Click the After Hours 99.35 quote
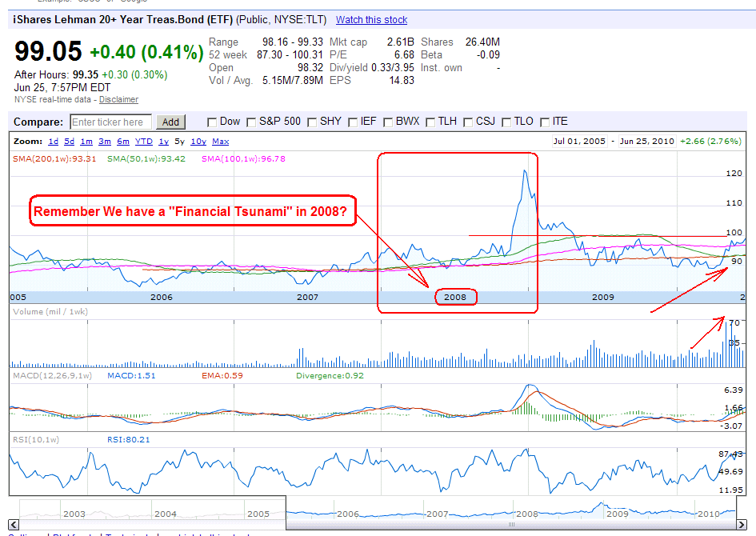 90,74
